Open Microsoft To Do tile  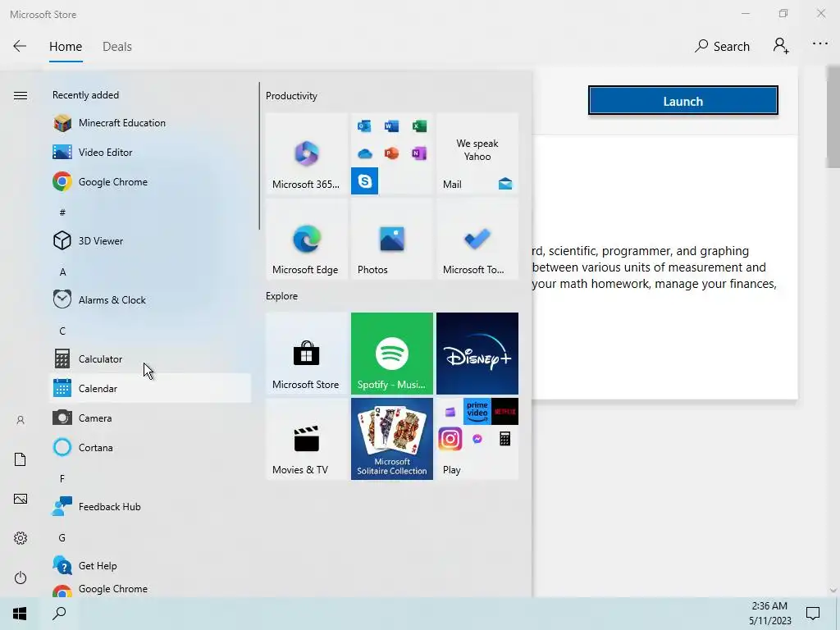pos(477,239)
